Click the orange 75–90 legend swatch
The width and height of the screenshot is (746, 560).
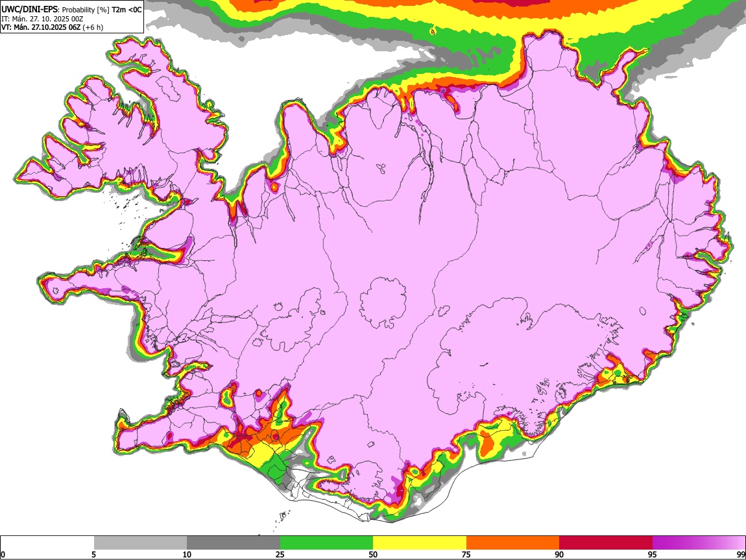(x=512, y=542)
